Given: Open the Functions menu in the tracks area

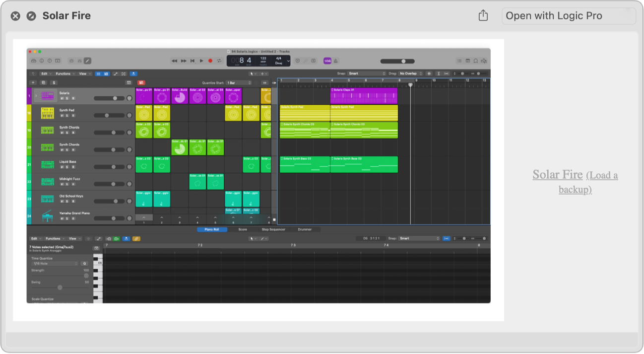Looking at the screenshot, I should pyautogui.click(x=63, y=73).
